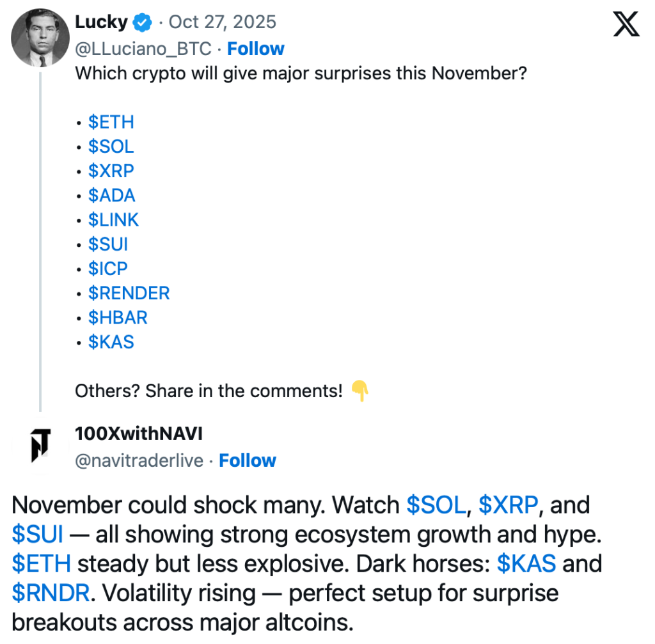
Task: Click the 100XwithNAVI display name
Action: 139,434
